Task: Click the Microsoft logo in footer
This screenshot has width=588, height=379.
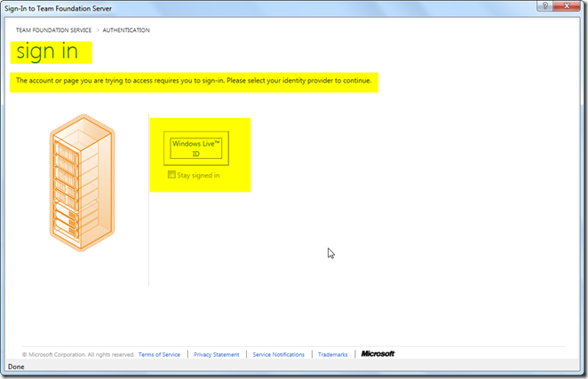Action: [378, 353]
